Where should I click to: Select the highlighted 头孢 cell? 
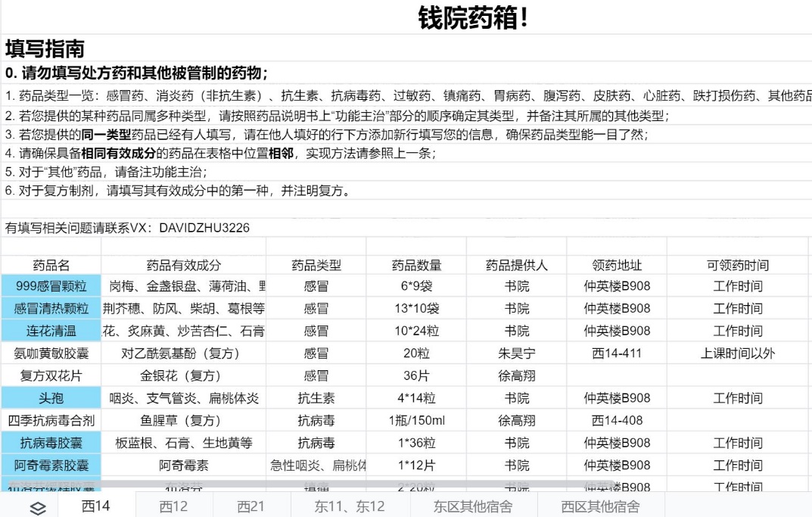(51, 398)
